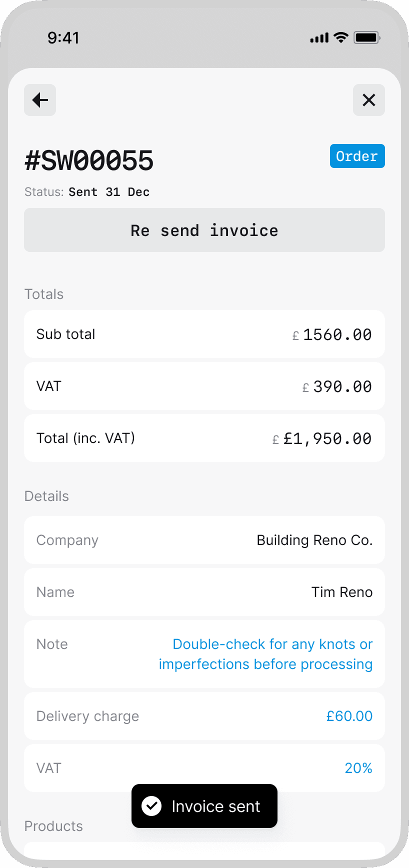Select the VAT £390.00 row
Image resolution: width=409 pixels, height=868 pixels.
click(204, 386)
